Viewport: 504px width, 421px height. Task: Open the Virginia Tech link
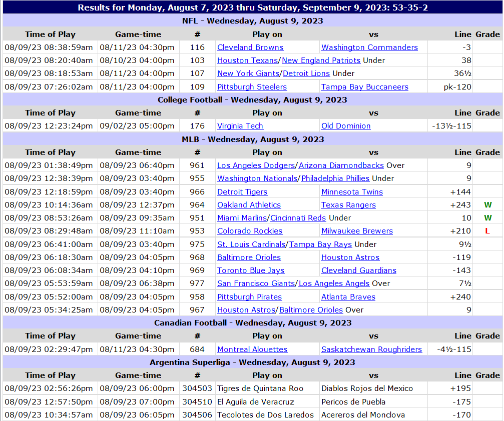coord(240,126)
